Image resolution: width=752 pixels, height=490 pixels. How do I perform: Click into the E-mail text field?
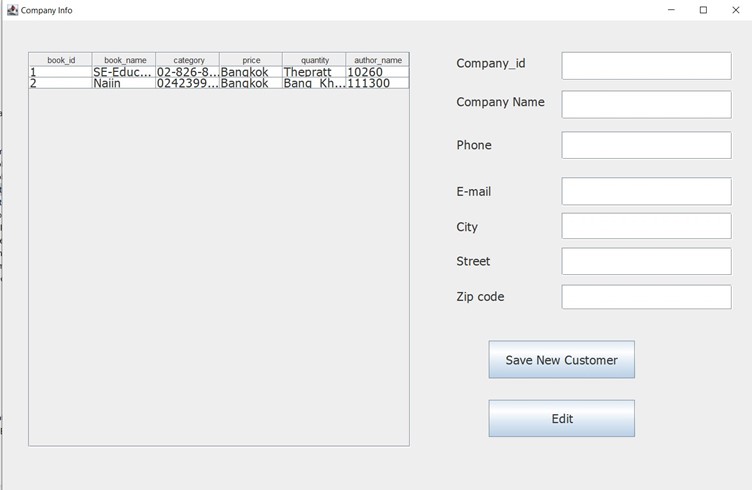646,191
